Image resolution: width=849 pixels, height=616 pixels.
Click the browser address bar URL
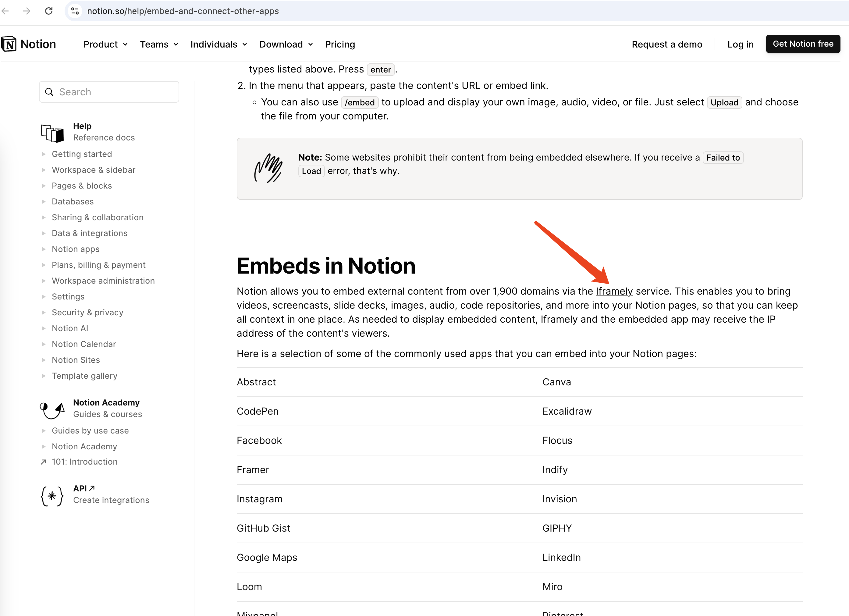click(x=183, y=11)
